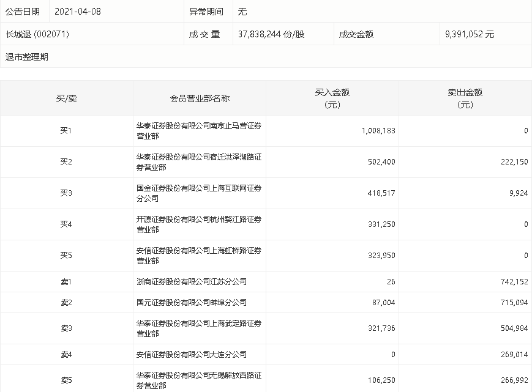Select the 买2 row label
532x392 pixels.
click(x=66, y=161)
